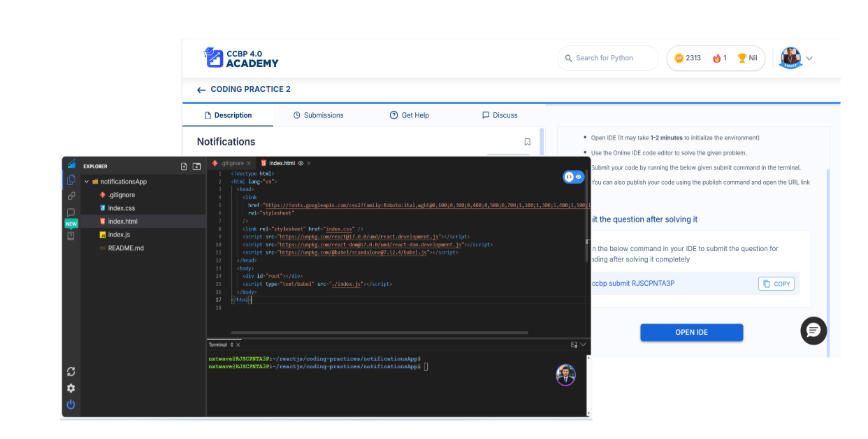Click the fire streak counter
The width and height of the screenshot is (868, 439).
[720, 58]
